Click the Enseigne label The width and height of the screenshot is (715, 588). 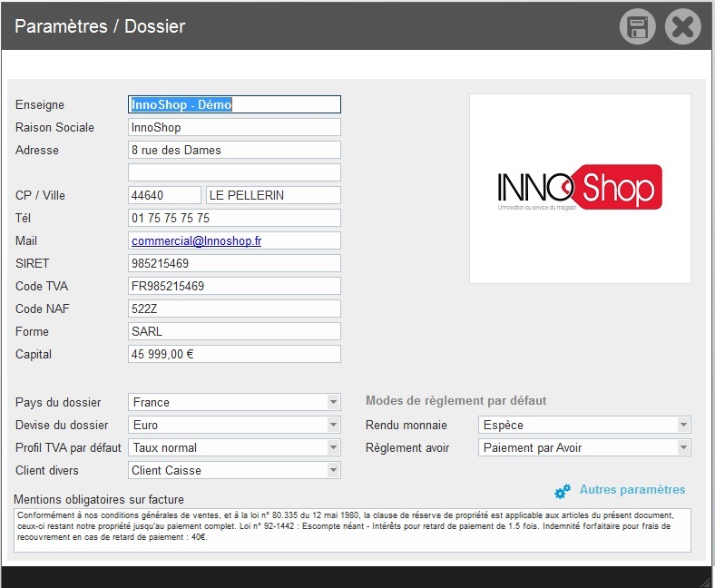tap(40, 105)
